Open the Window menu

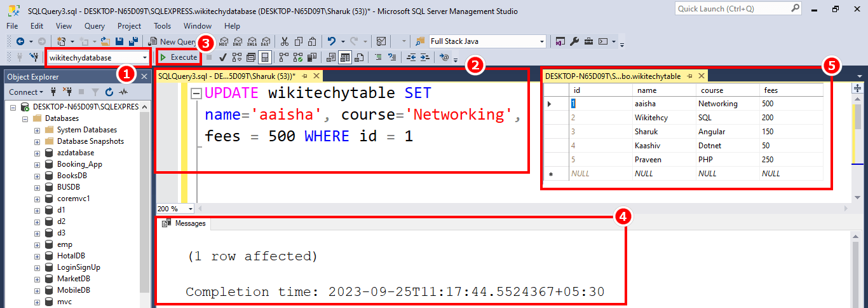tap(198, 26)
